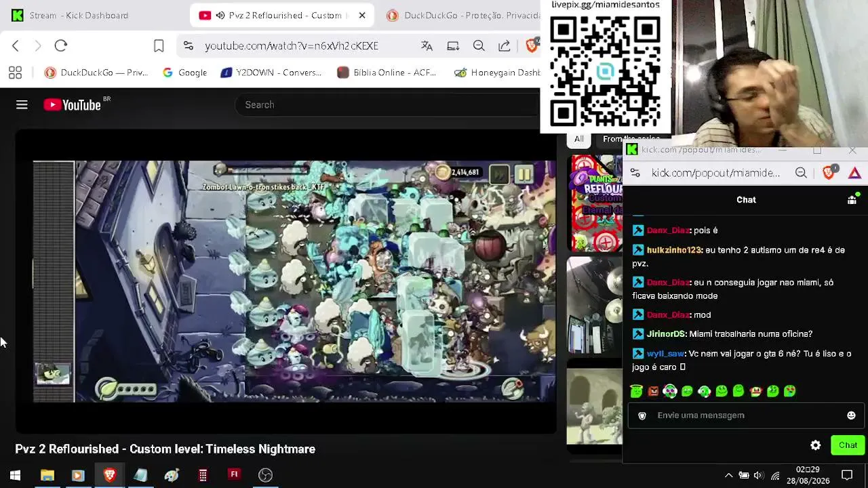Open the Bíblia Online bookmark
Viewport: 868px width, 488px height.
[x=387, y=73]
